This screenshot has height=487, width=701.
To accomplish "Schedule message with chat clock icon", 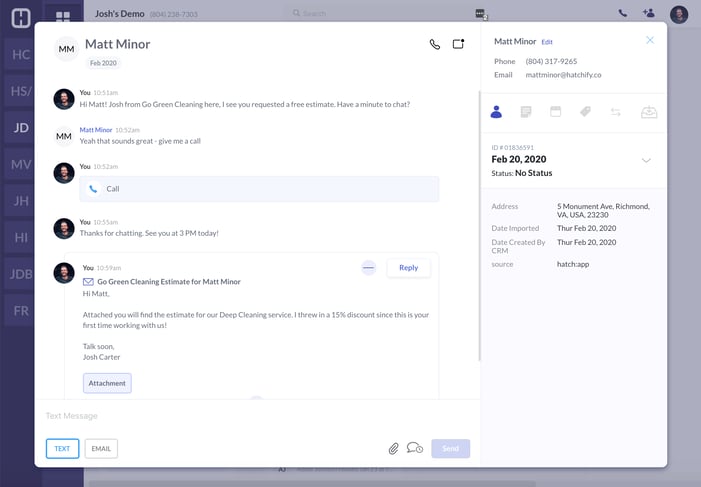I will coord(414,448).
